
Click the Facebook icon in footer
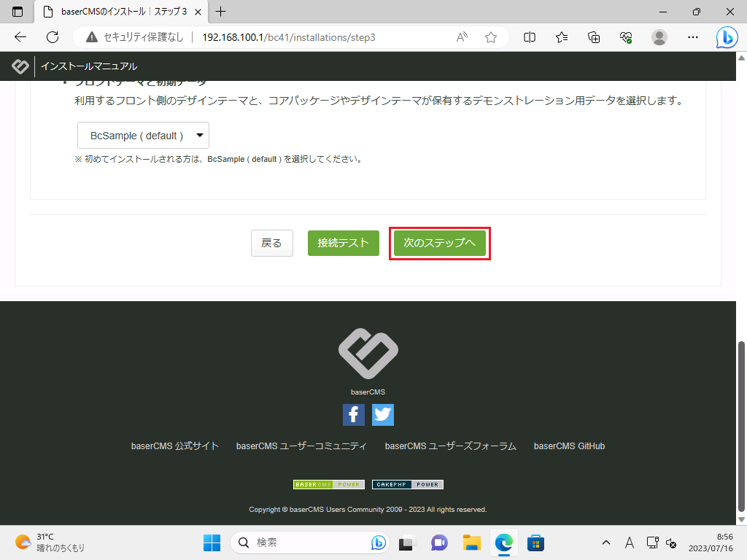click(x=354, y=415)
